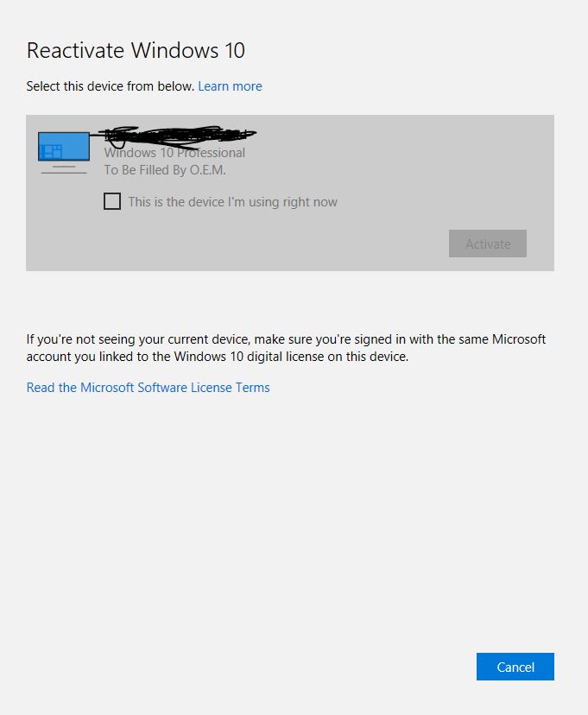This screenshot has width=588, height=715.
Task: Check 'This is the device I'm using right now'
Action: (x=112, y=201)
